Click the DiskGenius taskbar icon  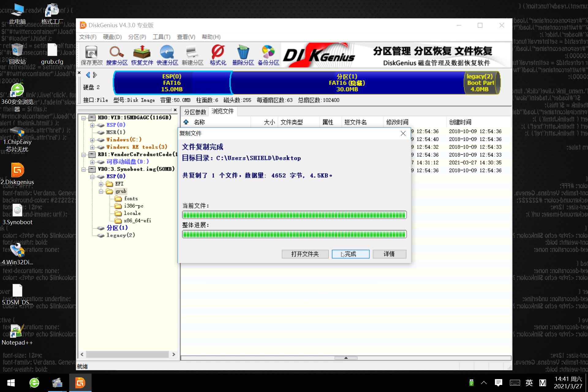(80, 383)
